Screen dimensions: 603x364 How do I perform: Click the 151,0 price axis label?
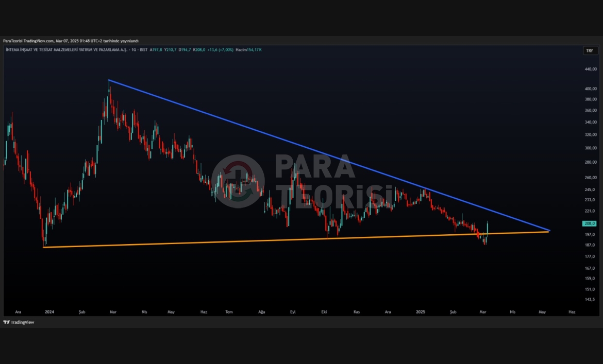[590, 289]
